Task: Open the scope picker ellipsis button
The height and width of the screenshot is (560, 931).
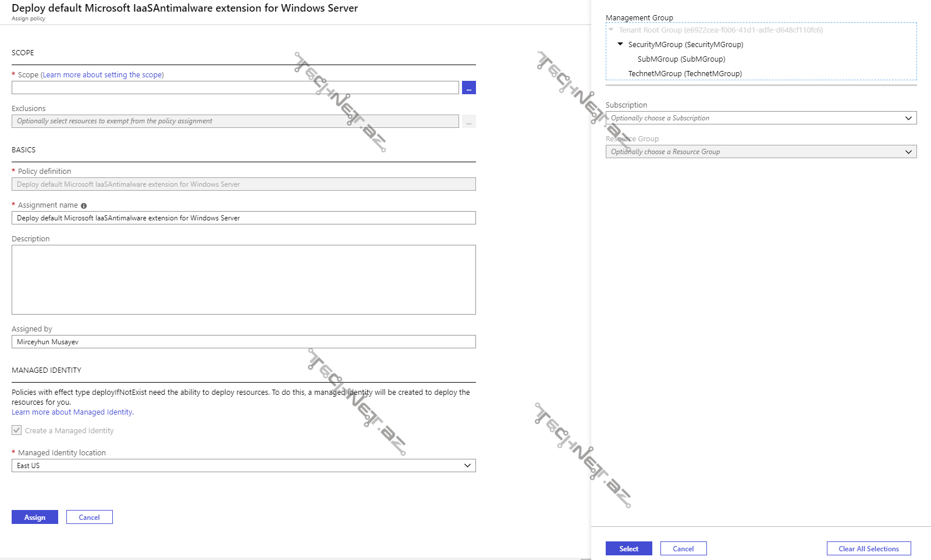Action: tap(468, 88)
